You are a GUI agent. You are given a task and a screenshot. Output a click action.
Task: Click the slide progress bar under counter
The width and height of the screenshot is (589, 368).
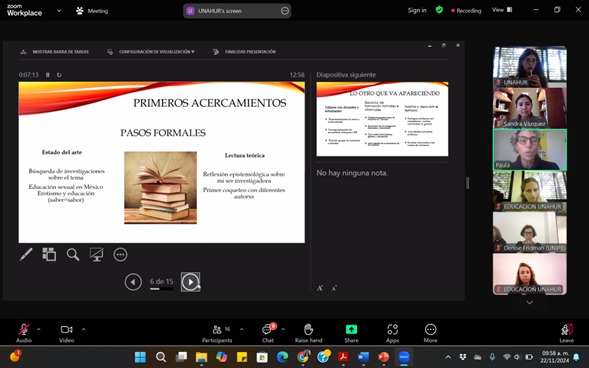pos(162,289)
